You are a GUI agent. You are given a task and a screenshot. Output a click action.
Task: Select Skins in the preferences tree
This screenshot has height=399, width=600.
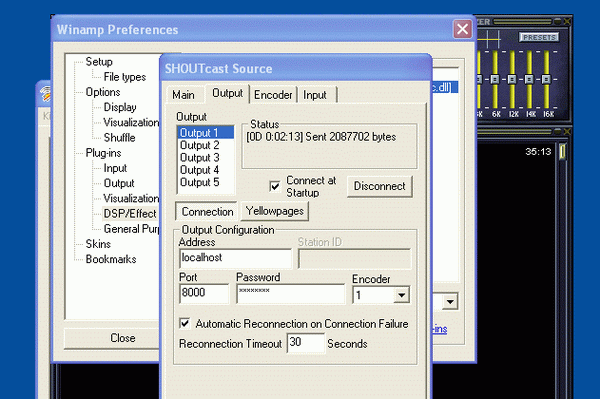[98, 244]
